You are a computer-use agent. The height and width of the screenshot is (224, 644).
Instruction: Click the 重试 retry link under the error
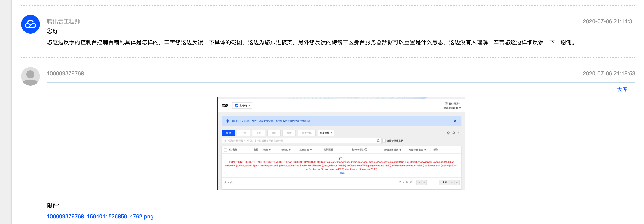point(342,173)
